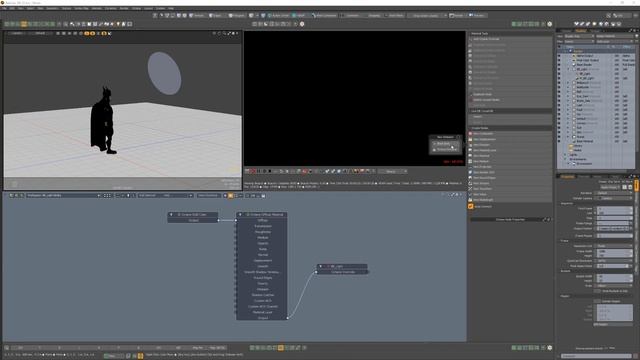Click the Displacement input on material node

click(262, 260)
